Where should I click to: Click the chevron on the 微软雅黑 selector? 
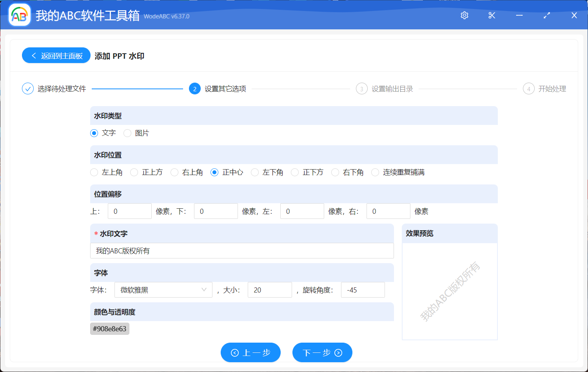(204, 290)
